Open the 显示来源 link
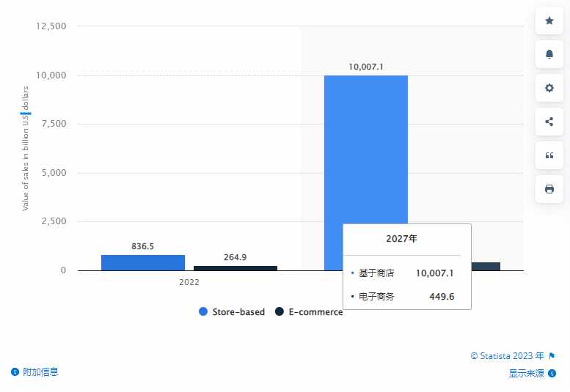 (527, 373)
